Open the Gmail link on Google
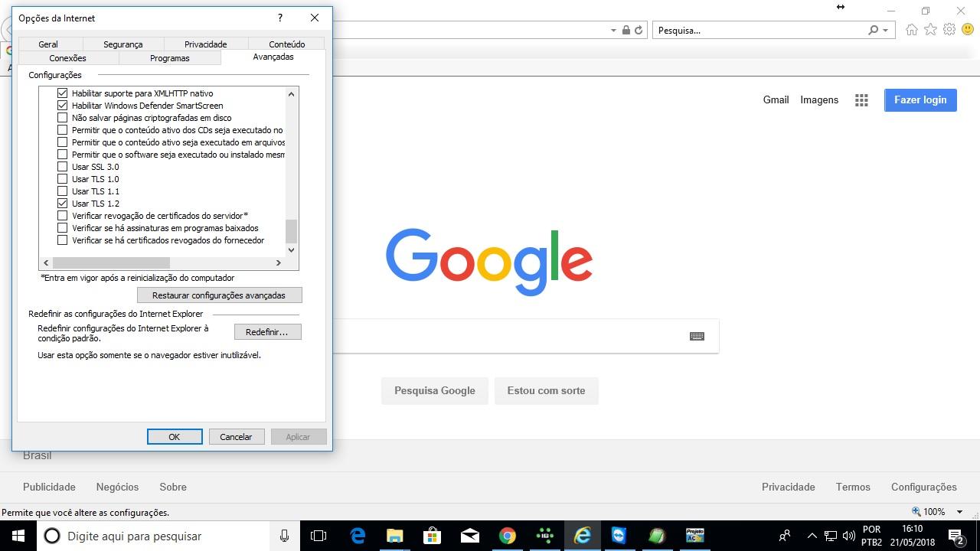Screen dimensions: 980x551 tap(776, 100)
